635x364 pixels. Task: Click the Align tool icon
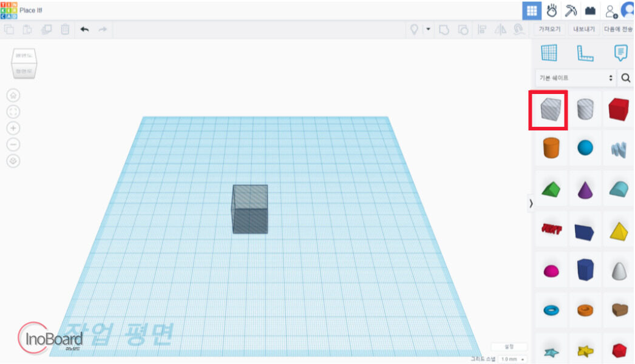tap(482, 30)
